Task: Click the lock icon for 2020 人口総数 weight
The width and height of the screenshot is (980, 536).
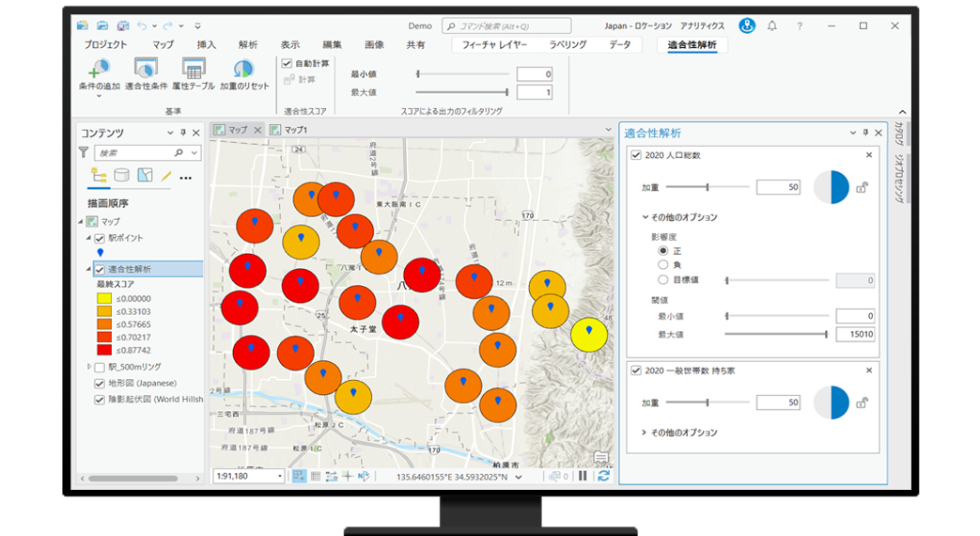Action: click(862, 187)
